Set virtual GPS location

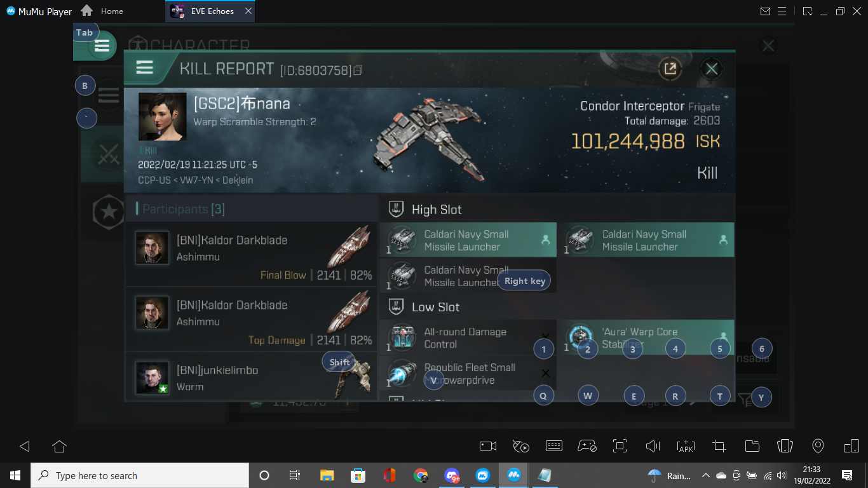pos(818,446)
